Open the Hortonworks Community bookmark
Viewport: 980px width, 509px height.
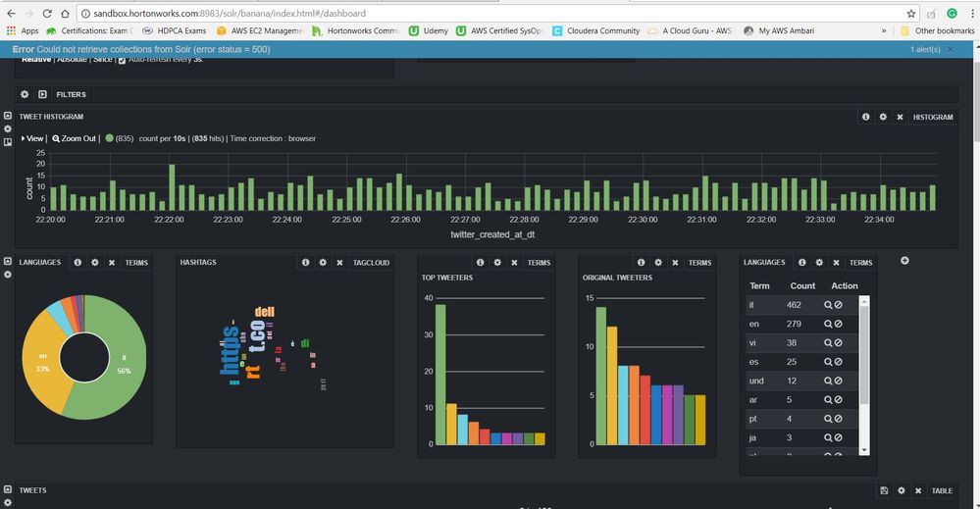356,30
